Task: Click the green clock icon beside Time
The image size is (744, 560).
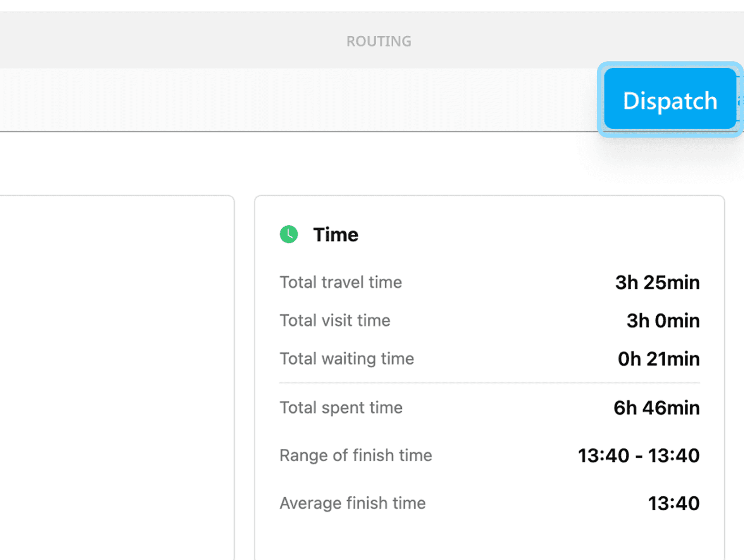Action: tap(288, 234)
